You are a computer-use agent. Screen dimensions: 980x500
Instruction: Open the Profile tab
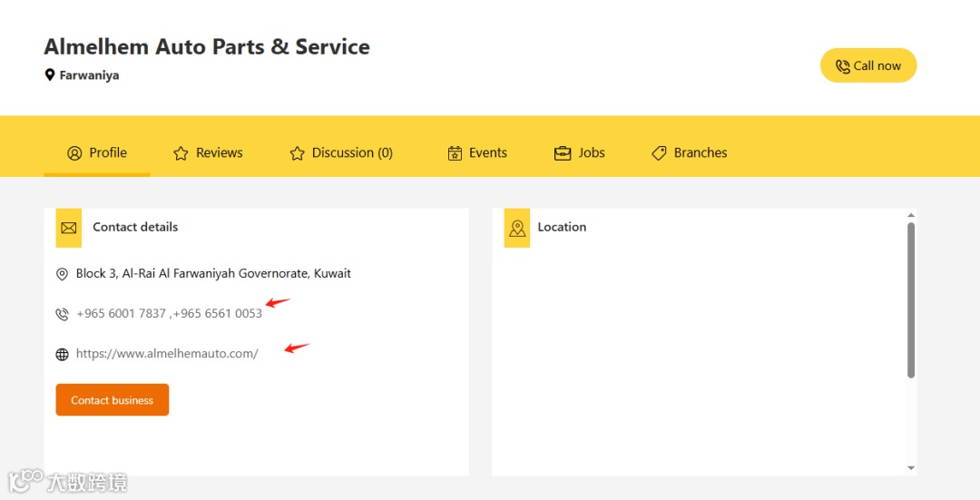(97, 153)
